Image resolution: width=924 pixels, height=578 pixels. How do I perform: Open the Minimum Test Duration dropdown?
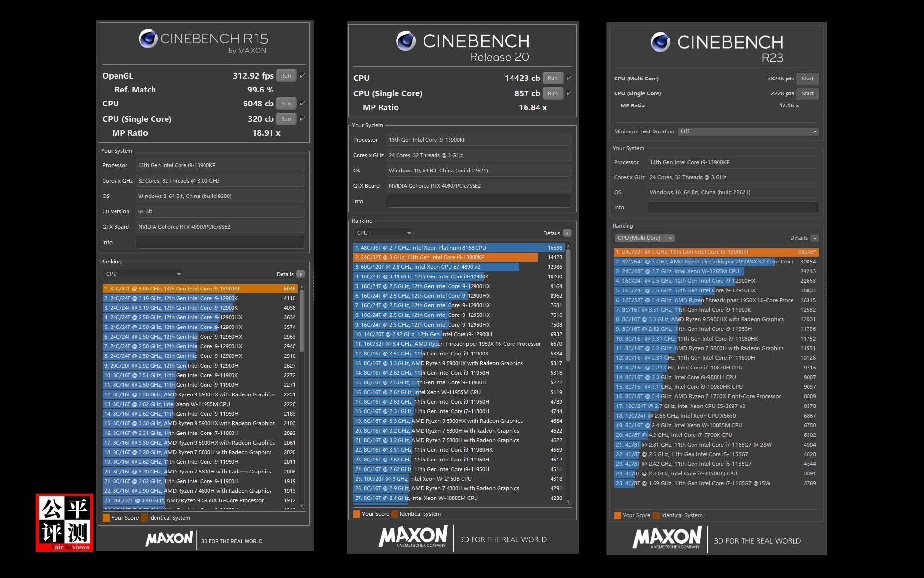coord(748,131)
